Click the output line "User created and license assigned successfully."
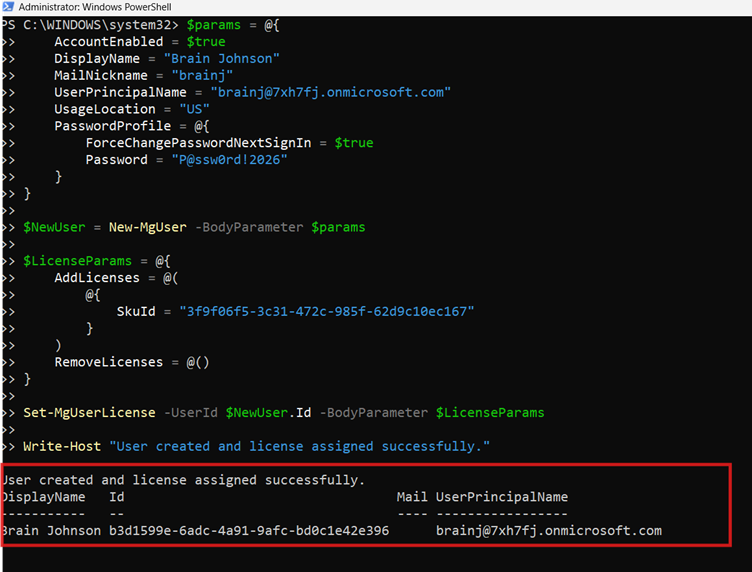Viewport: 752px width, 572px height. pyautogui.click(x=183, y=480)
